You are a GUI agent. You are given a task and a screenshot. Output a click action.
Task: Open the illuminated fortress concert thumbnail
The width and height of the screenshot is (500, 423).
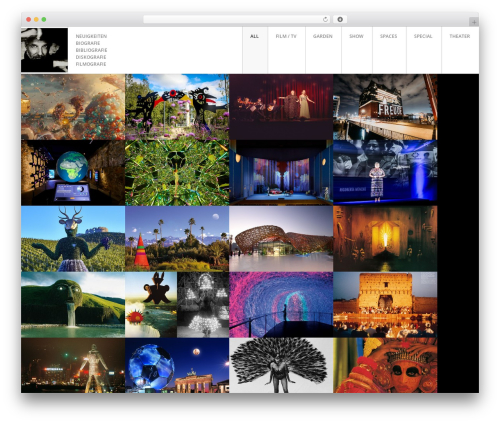385,305
